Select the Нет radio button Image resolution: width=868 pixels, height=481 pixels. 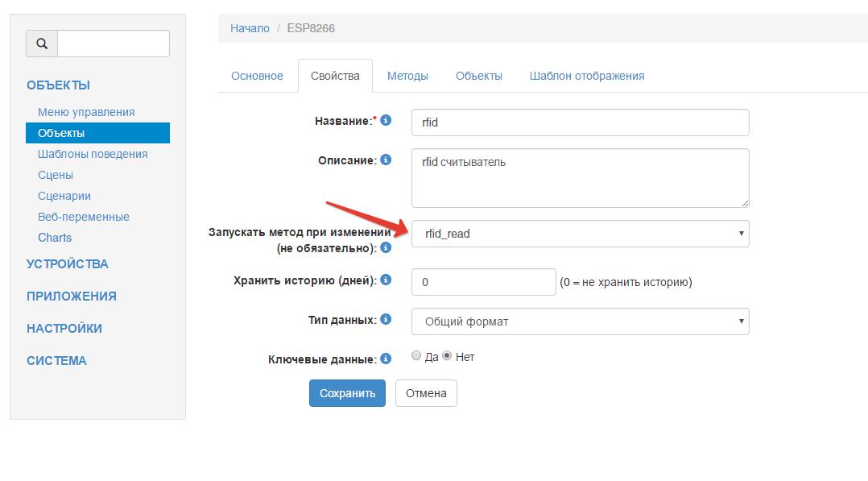447,356
